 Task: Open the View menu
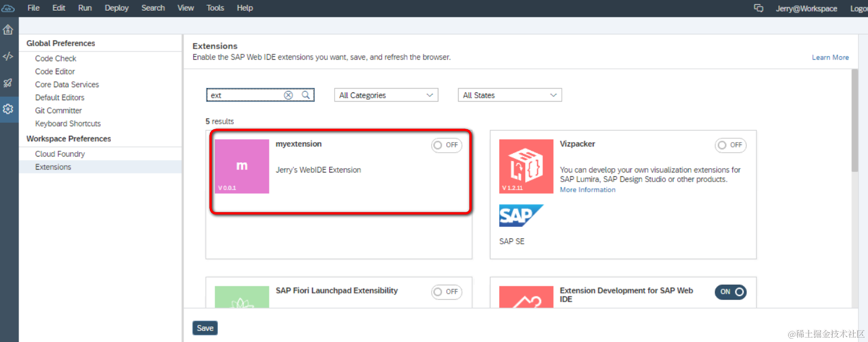click(186, 8)
